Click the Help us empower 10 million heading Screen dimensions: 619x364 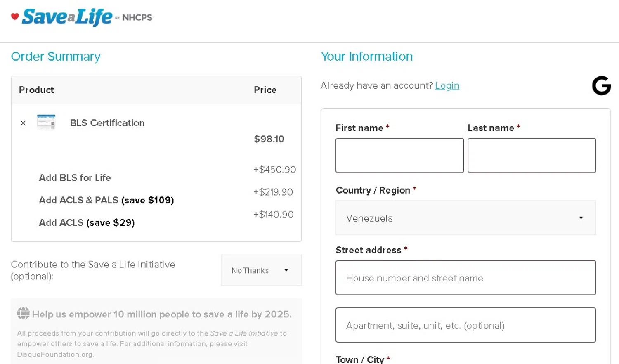(162, 314)
